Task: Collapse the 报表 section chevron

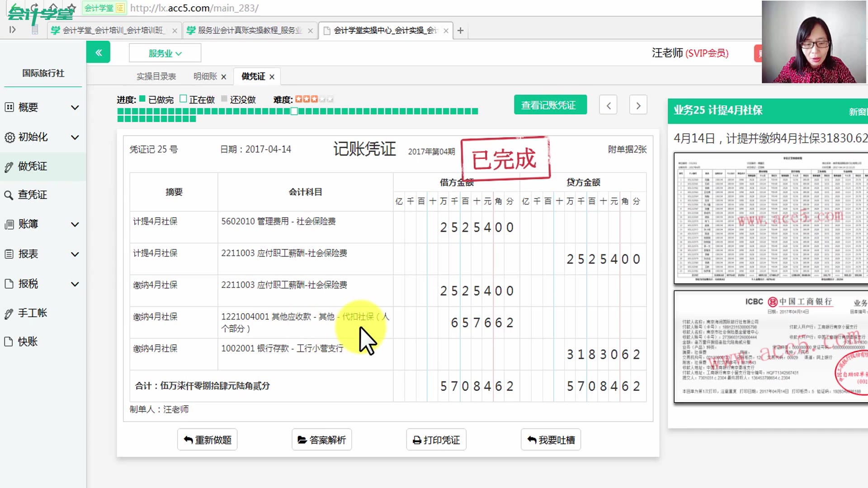Action: click(75, 254)
